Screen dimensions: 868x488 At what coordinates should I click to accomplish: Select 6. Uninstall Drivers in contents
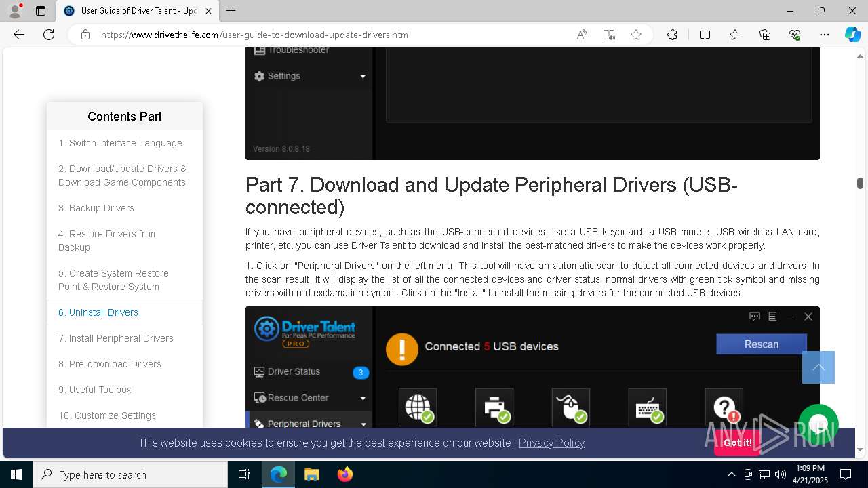[98, 312]
